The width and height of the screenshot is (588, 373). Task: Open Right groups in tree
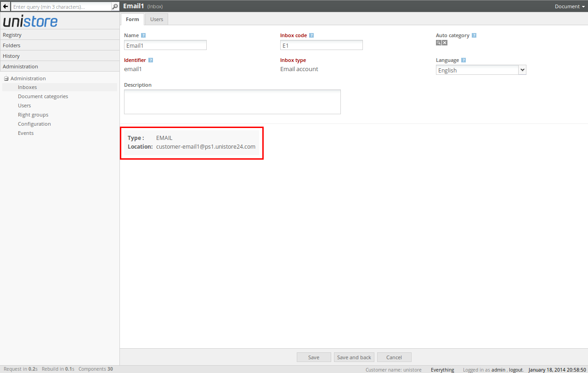(33, 115)
